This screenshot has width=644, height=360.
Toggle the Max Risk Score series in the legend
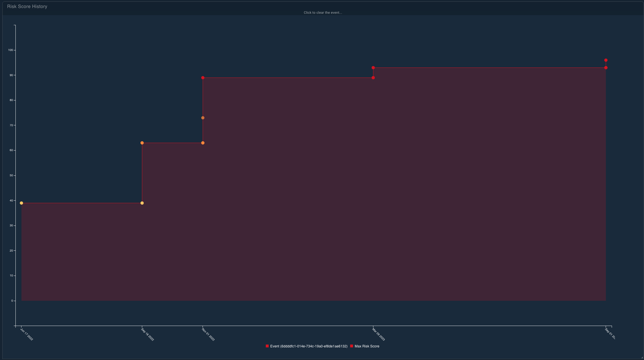tap(366, 346)
